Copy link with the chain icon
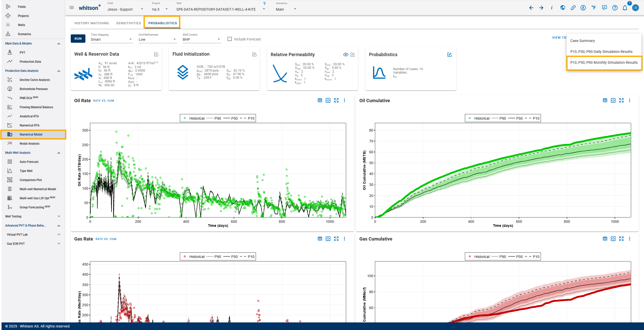Viewport: 644px width, 330px height. pos(573,8)
